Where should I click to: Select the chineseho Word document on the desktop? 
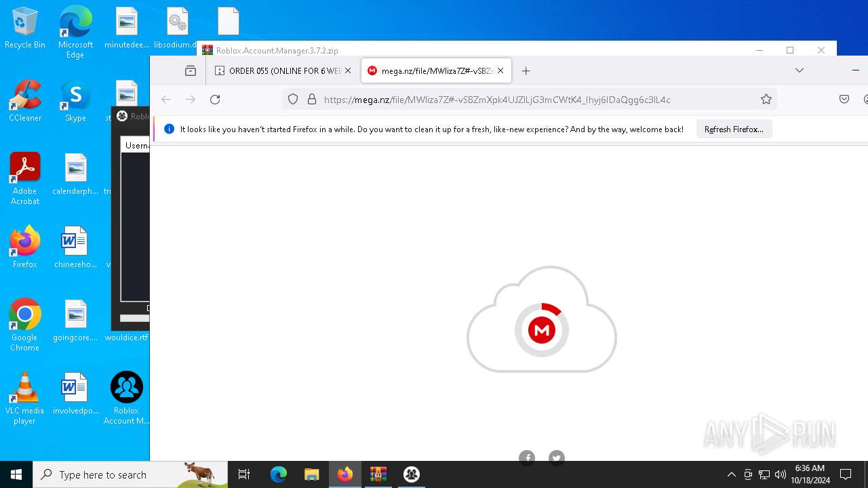click(x=75, y=248)
